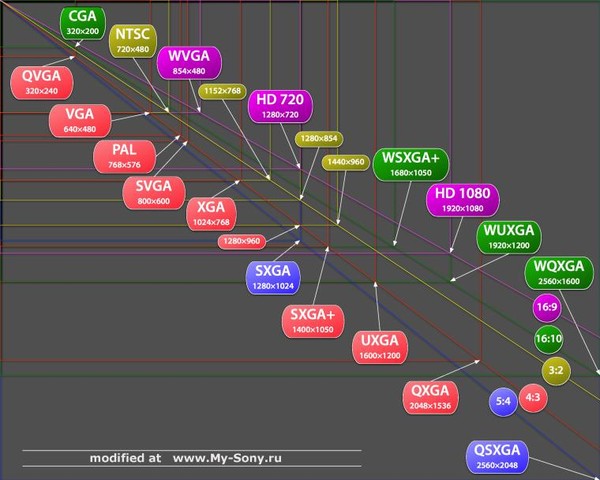Screen dimensions: 600x480
Task: Click the WSXGA+ 1680×1050 label
Action: pyautogui.click(x=411, y=165)
